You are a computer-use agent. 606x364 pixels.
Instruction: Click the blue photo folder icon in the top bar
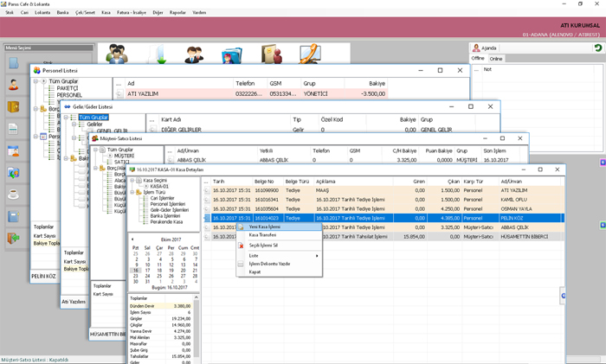click(232, 54)
